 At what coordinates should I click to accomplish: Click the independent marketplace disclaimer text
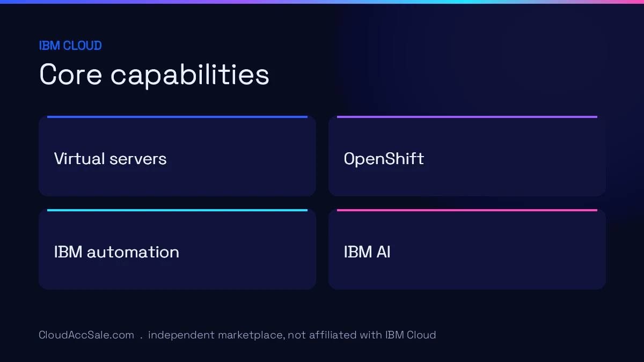(x=292, y=335)
